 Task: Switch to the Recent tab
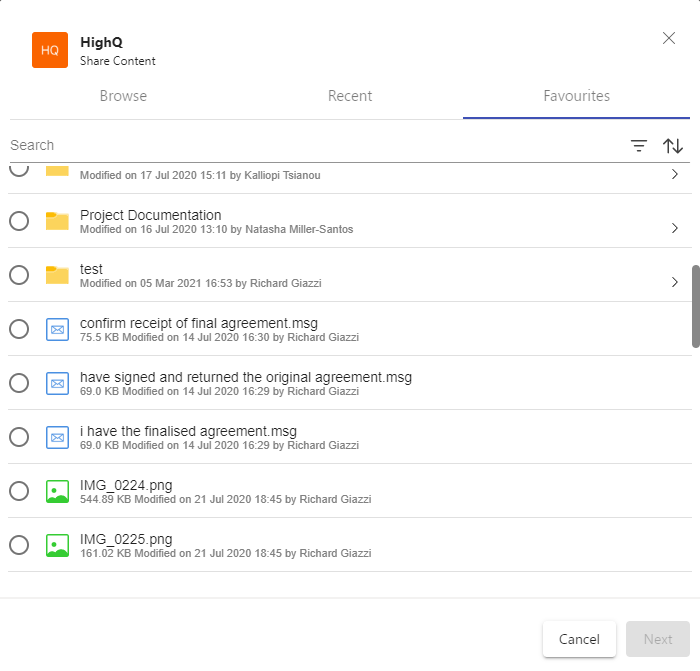tap(350, 96)
